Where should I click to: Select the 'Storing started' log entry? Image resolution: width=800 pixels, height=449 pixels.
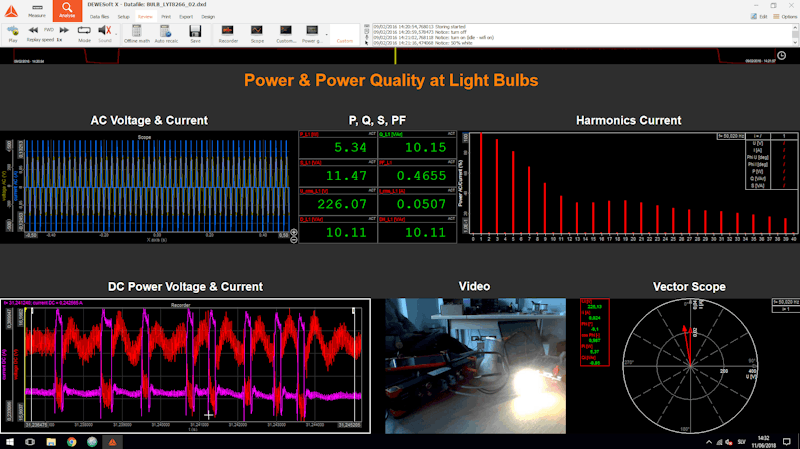(x=419, y=27)
